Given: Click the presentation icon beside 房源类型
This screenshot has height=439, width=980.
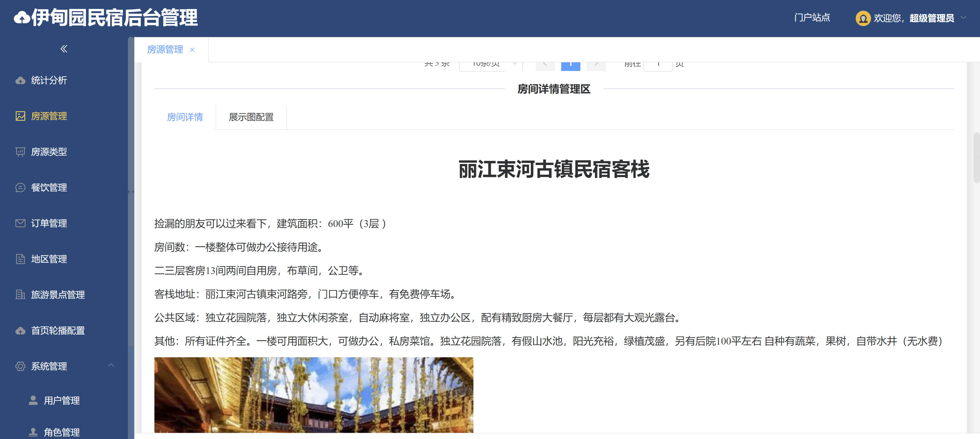Looking at the screenshot, I should coord(20,152).
